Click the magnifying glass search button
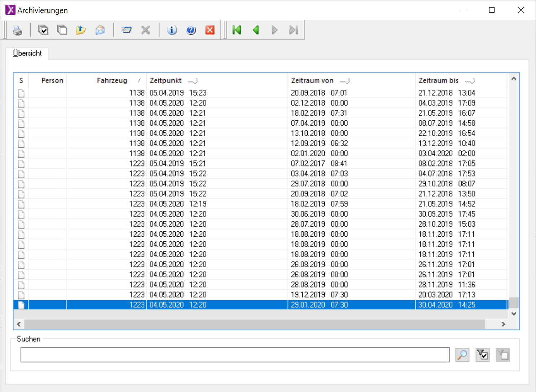This screenshot has width=536, height=392. (x=462, y=355)
